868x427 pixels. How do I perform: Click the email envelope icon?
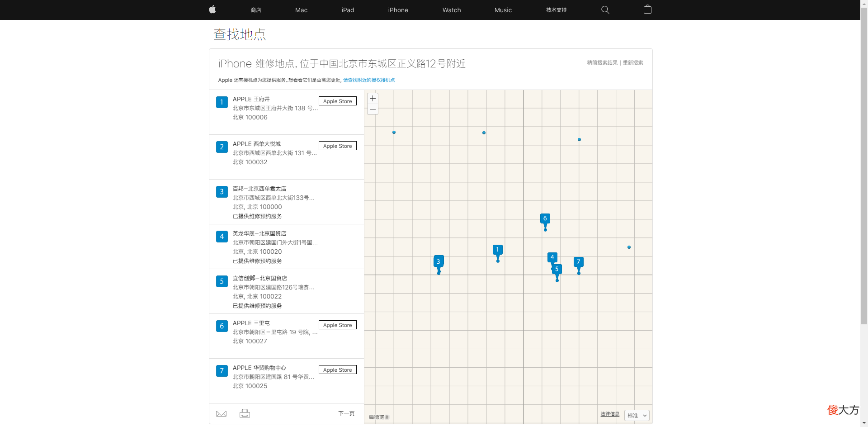(222, 413)
